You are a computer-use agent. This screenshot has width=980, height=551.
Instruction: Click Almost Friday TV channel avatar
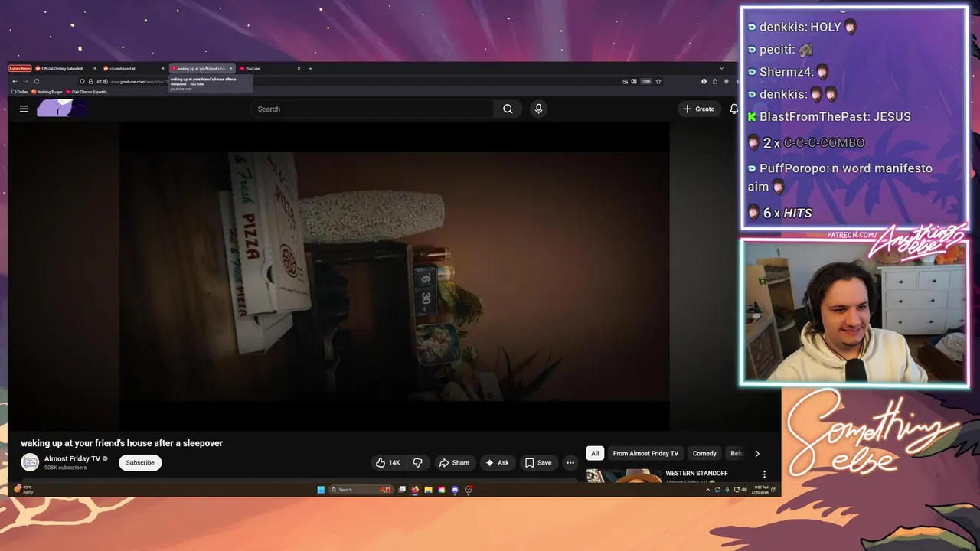click(x=30, y=462)
